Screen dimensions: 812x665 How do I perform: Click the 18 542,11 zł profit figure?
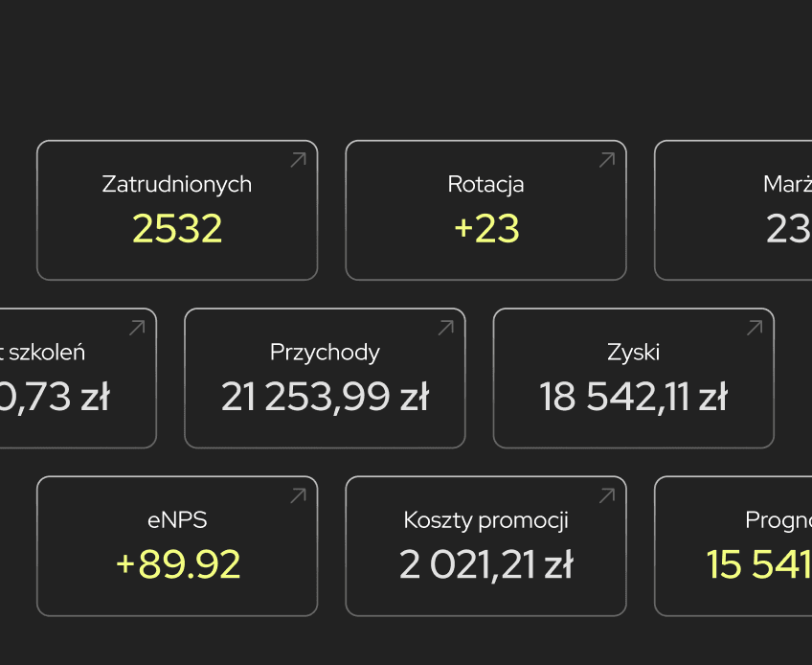(633, 397)
